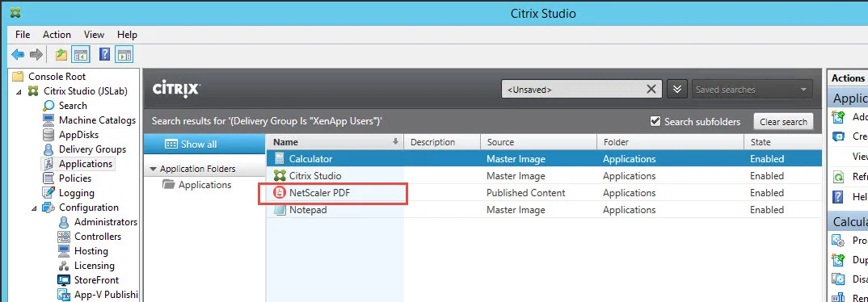Toggle the Show/Hide Action Pane icon

click(124, 54)
